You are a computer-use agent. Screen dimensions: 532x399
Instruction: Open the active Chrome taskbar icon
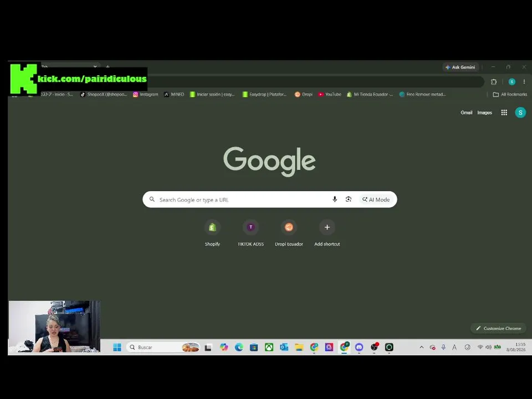click(x=344, y=347)
